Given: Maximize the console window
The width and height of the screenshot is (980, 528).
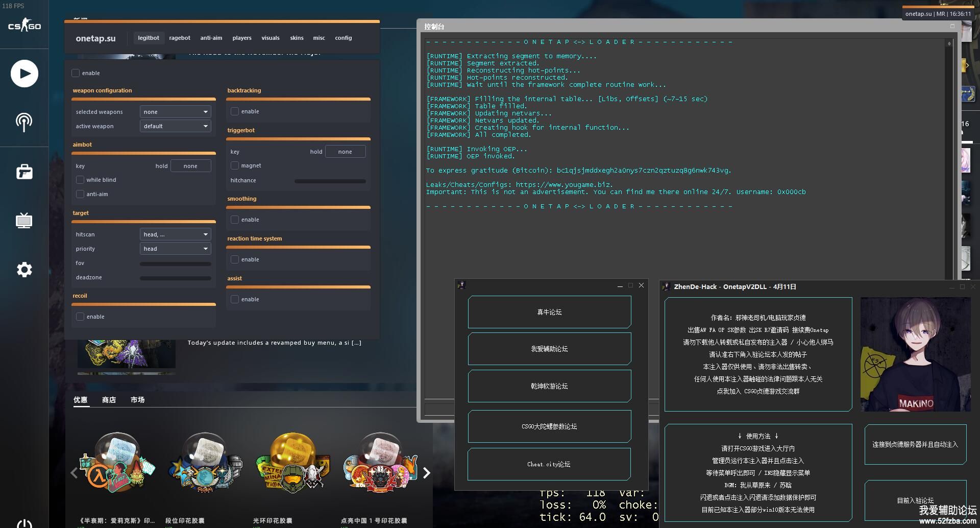Looking at the screenshot, I should [x=952, y=26].
